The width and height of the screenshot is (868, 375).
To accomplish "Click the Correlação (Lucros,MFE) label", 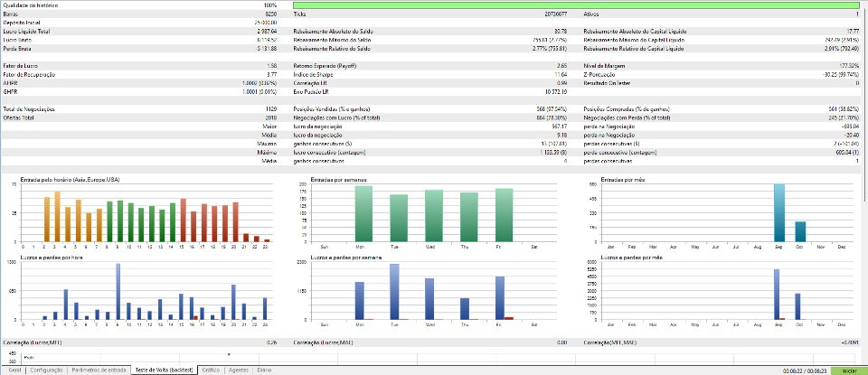I will point(33,342).
